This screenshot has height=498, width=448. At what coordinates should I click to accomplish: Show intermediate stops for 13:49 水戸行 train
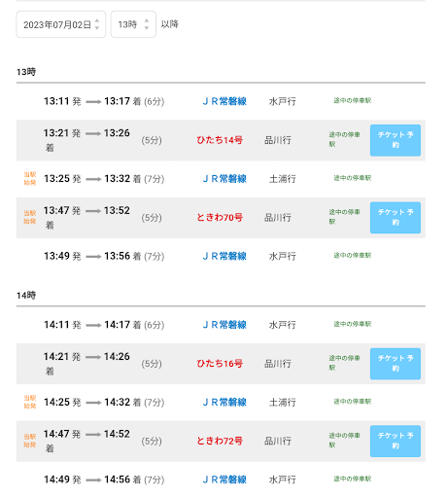point(353,256)
